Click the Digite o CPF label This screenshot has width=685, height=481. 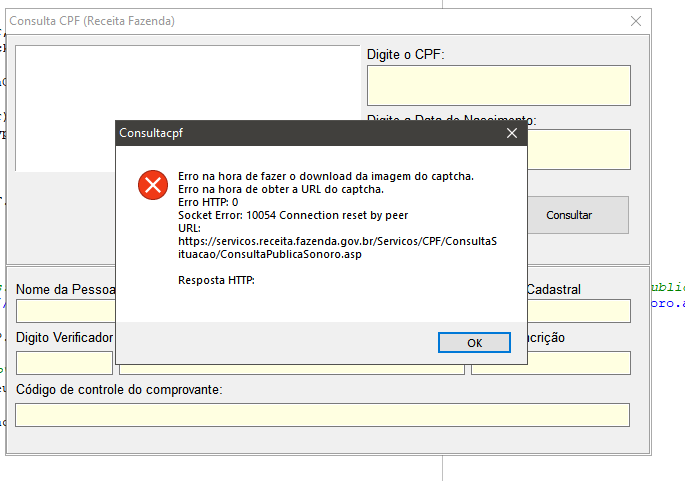tap(405, 55)
